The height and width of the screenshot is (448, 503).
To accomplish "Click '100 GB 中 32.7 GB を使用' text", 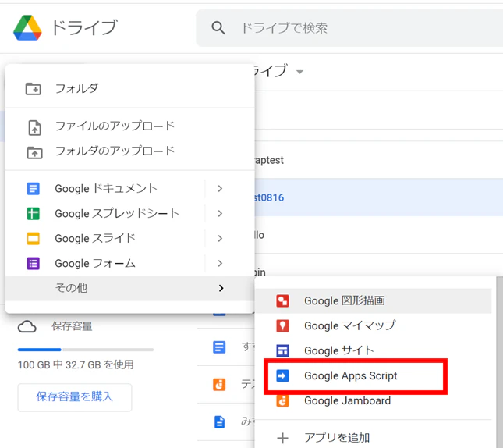I will pyautogui.click(x=76, y=364).
